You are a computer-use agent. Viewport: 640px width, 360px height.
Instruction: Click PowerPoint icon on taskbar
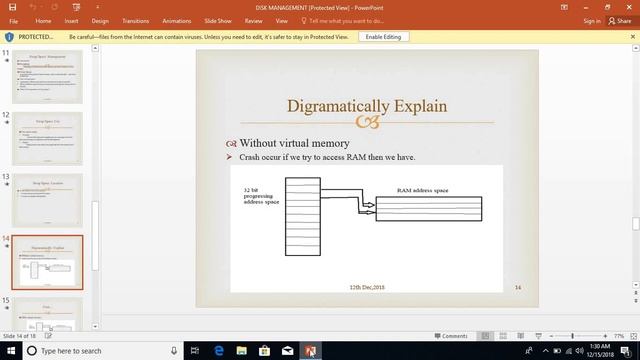coord(310,351)
